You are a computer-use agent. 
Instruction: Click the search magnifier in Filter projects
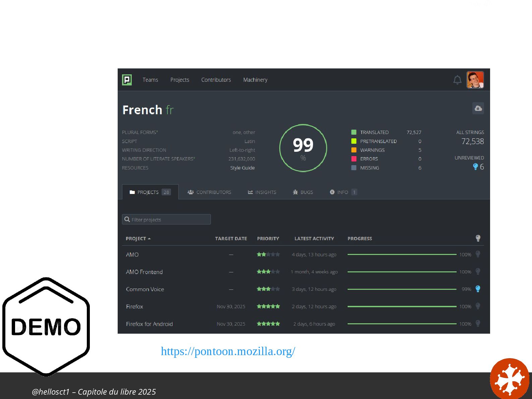tap(127, 219)
